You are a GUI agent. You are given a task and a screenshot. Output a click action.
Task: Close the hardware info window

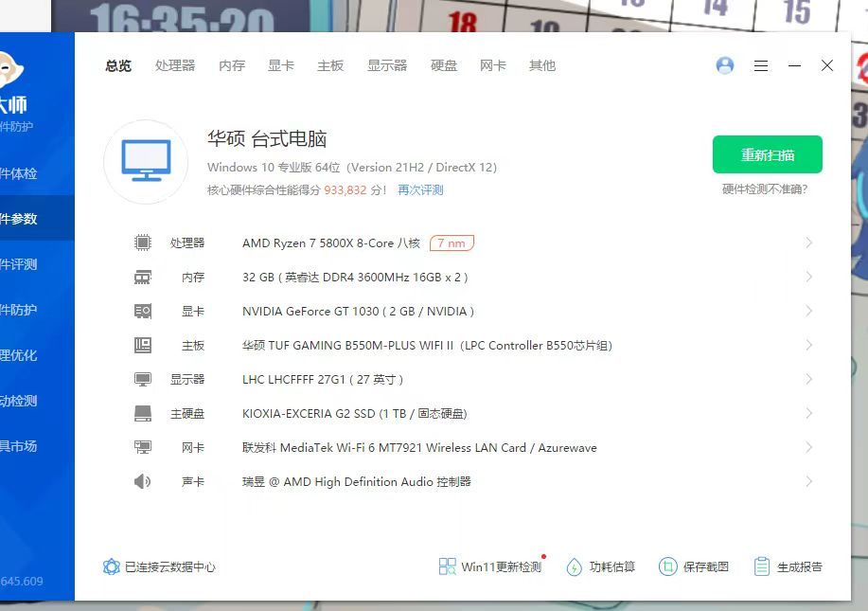[x=827, y=65]
